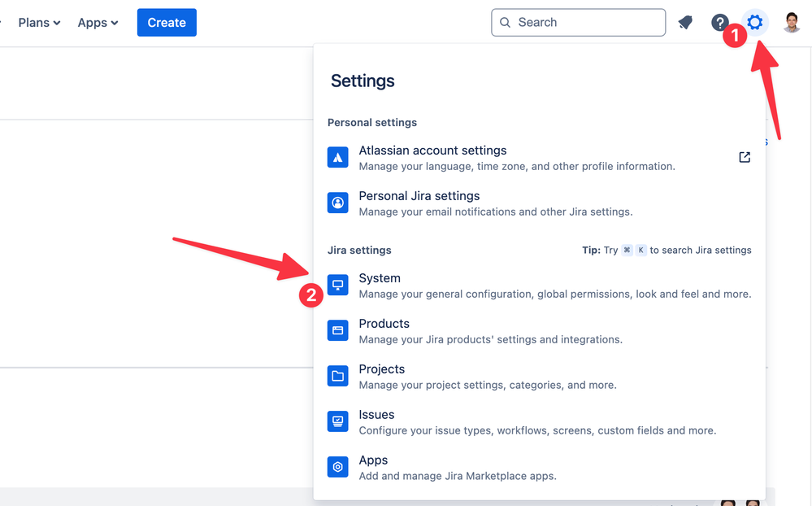The image size is (812, 506).
Task: Click the Products window icon
Action: point(337,330)
